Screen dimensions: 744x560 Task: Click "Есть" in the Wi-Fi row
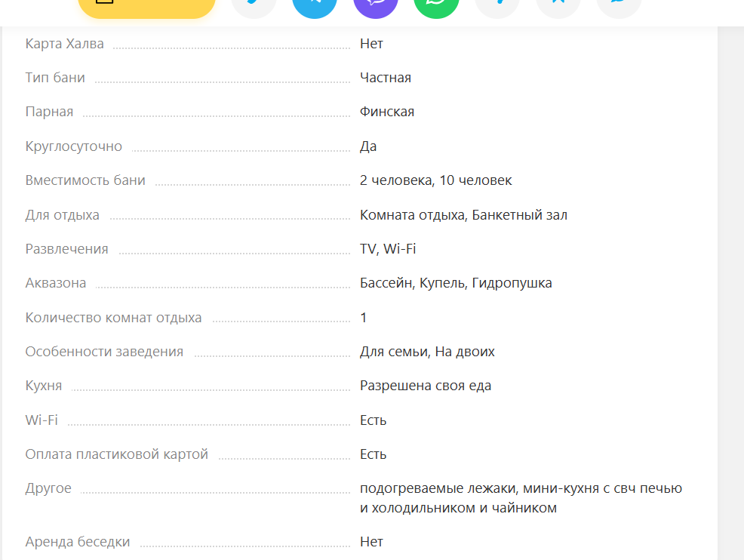click(x=373, y=420)
